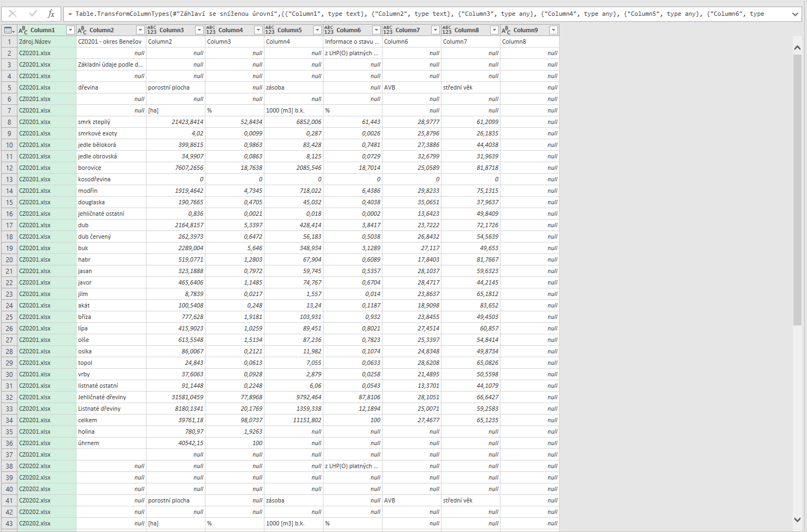The image size is (807, 532).
Task: Open the Column8 filter dropdown
Action: click(x=494, y=30)
